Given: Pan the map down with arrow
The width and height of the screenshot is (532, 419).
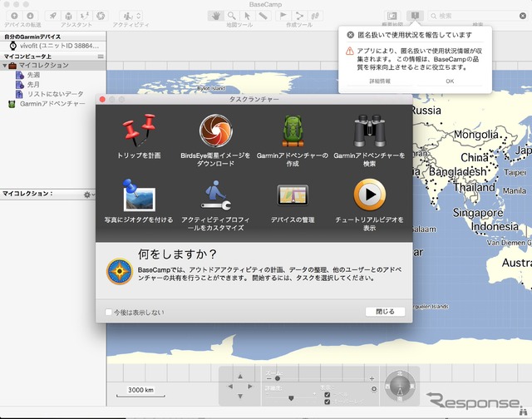Looking at the screenshot, I should tap(240, 397).
